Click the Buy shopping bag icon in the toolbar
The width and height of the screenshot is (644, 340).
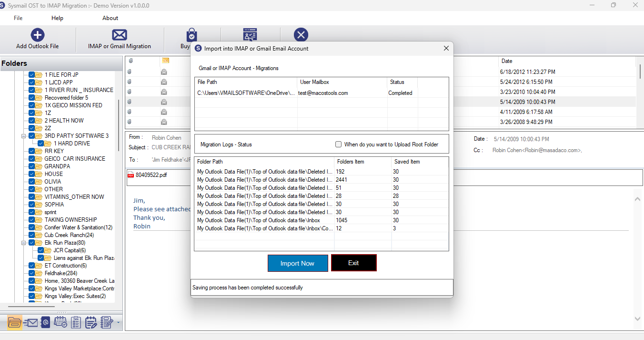click(191, 35)
